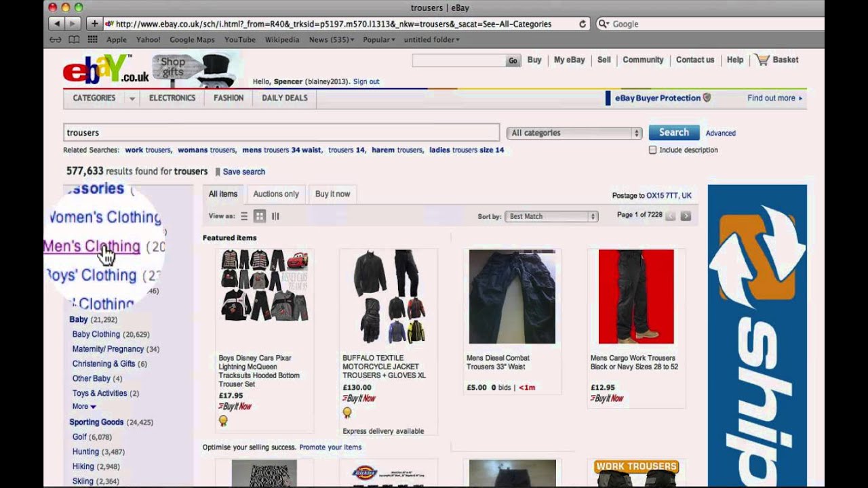Open Maternity/ Pregnancy subcategory
Viewport: 868px width, 488px height.
(x=108, y=349)
